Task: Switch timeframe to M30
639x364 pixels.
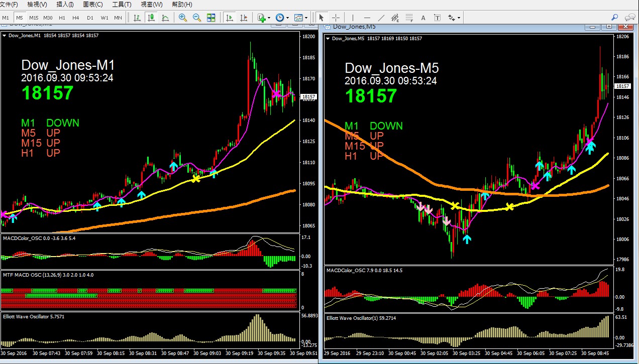Action: pos(48,18)
